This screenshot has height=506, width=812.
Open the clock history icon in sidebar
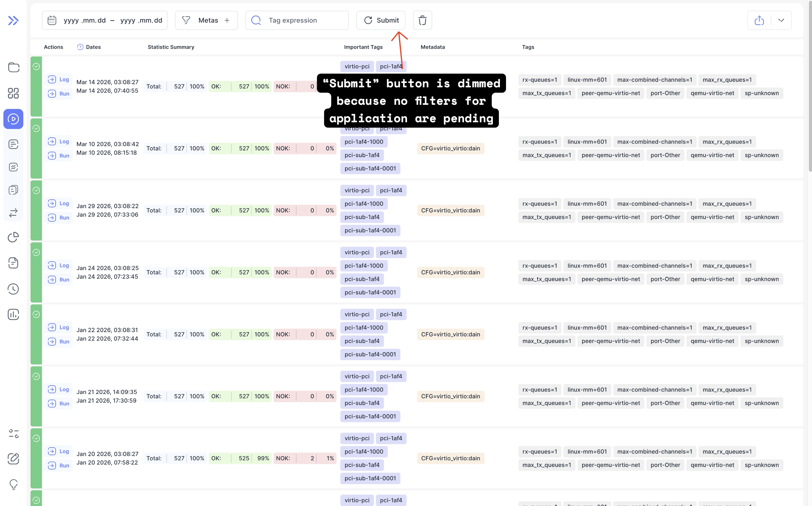coord(13,289)
